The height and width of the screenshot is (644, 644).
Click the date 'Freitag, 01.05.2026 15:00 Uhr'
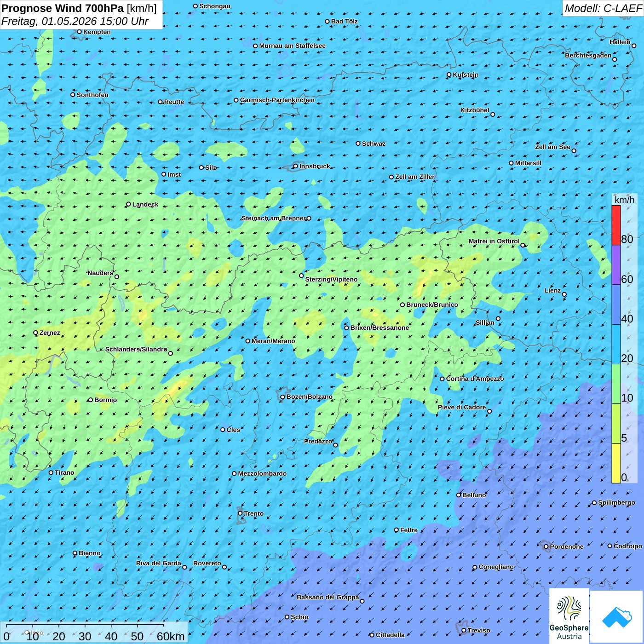point(75,21)
